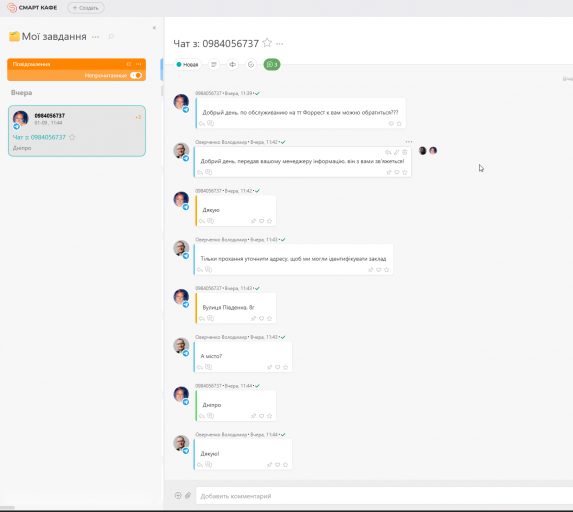Open three-dots menu above the менеджеру message
The width and height of the screenshot is (573, 512).
pyautogui.click(x=409, y=142)
